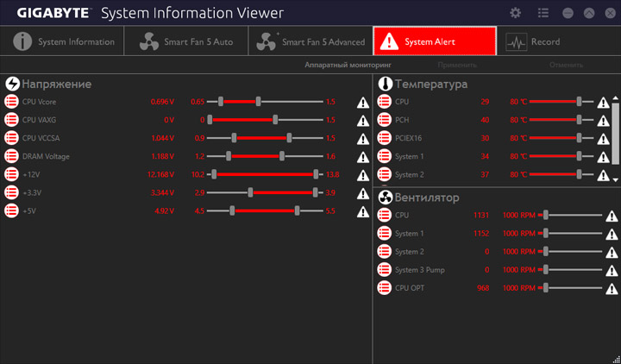Toggle the alert triangle for +12V
The image size is (621, 364).
(x=363, y=175)
